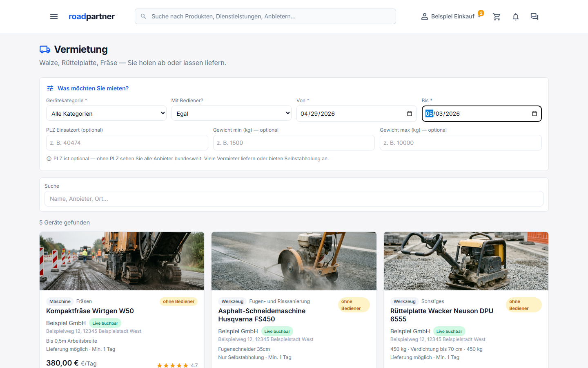588x368 pixels.
Task: Open Rüttelplatte Wacker Neuson image
Action: pyautogui.click(x=466, y=261)
